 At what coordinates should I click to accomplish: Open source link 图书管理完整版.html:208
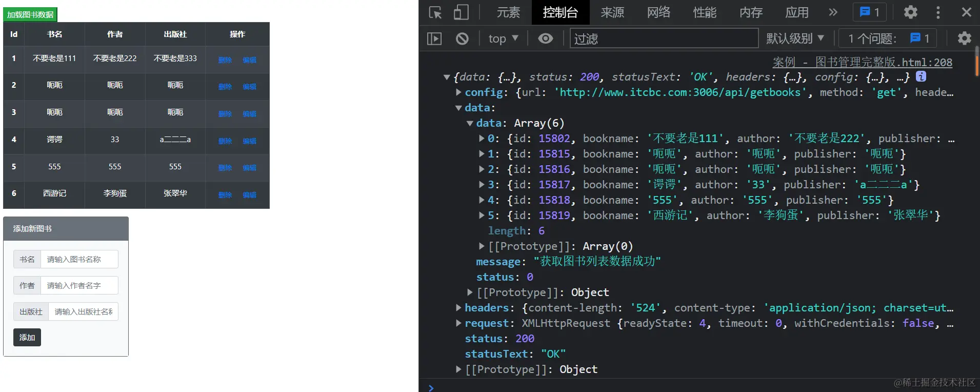click(x=862, y=62)
